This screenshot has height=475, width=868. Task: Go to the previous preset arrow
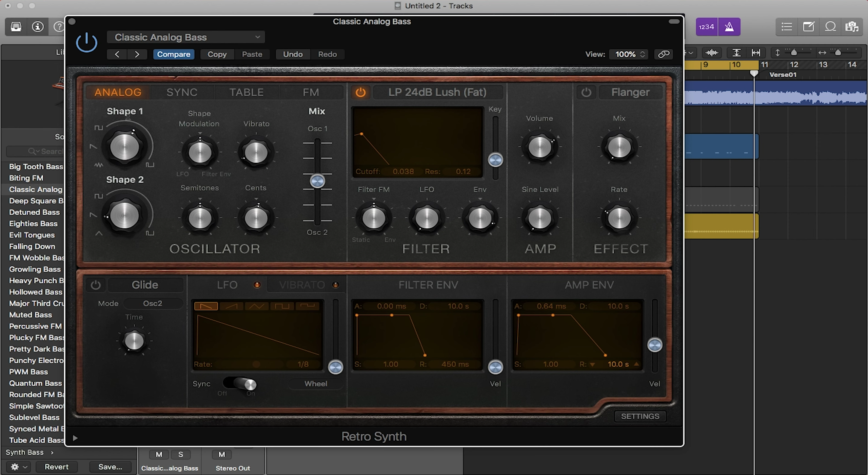tap(117, 54)
